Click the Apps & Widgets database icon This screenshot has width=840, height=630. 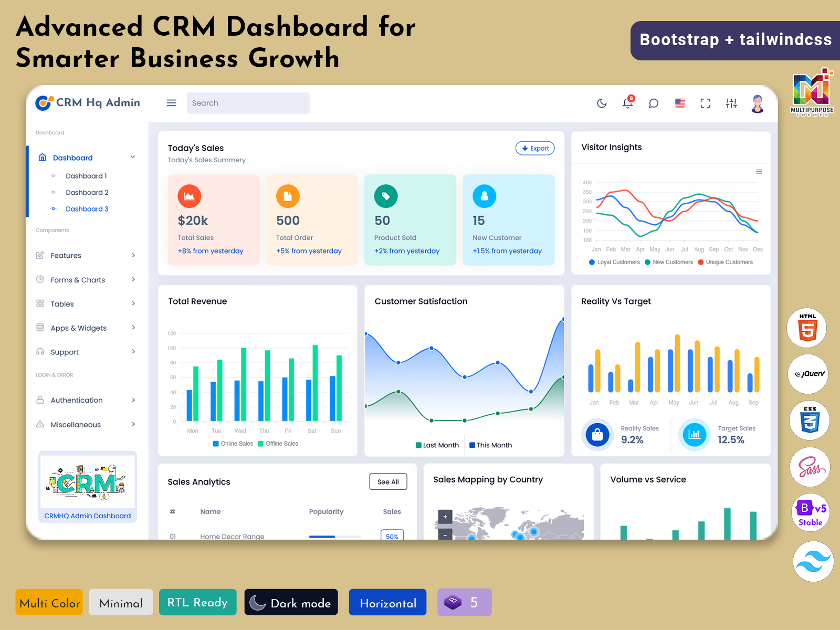tap(40, 327)
